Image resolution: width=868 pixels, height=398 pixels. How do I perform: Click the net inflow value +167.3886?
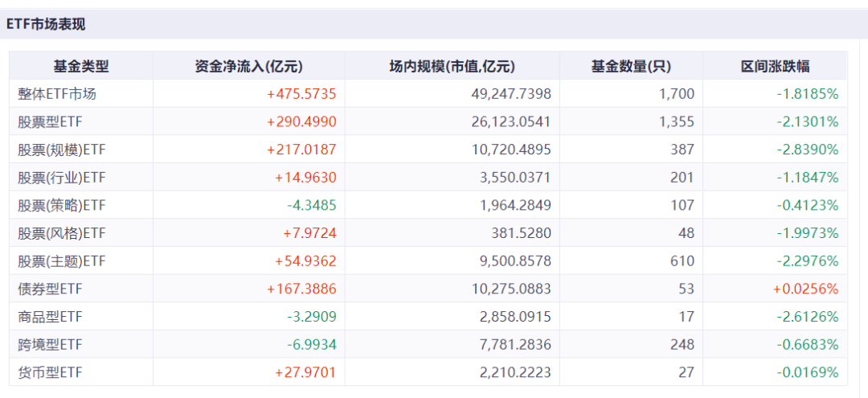(x=301, y=289)
